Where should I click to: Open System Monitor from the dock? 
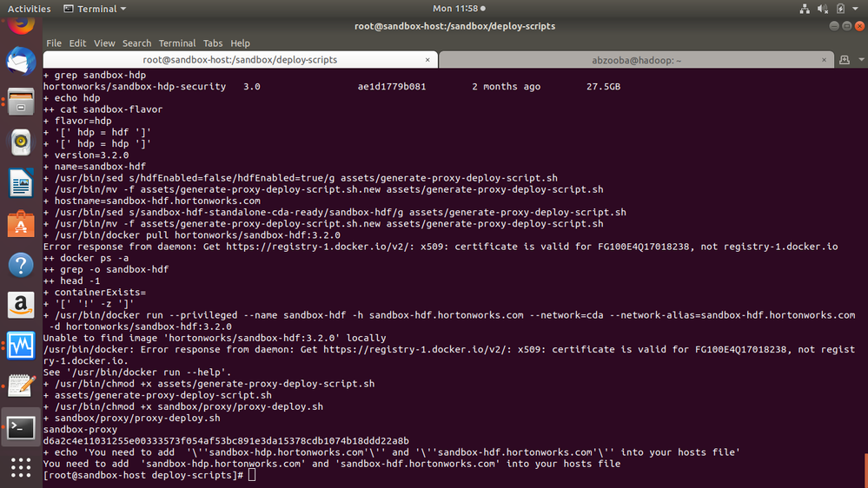click(x=21, y=346)
